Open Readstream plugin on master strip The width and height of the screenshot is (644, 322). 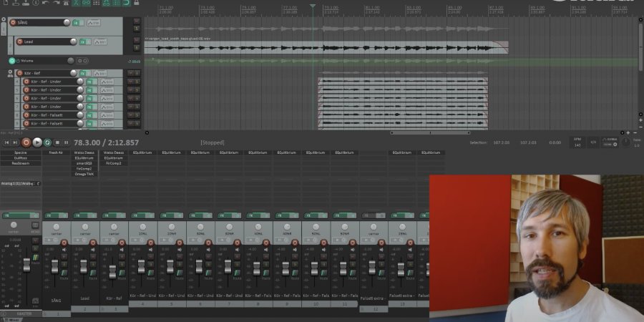click(21, 163)
